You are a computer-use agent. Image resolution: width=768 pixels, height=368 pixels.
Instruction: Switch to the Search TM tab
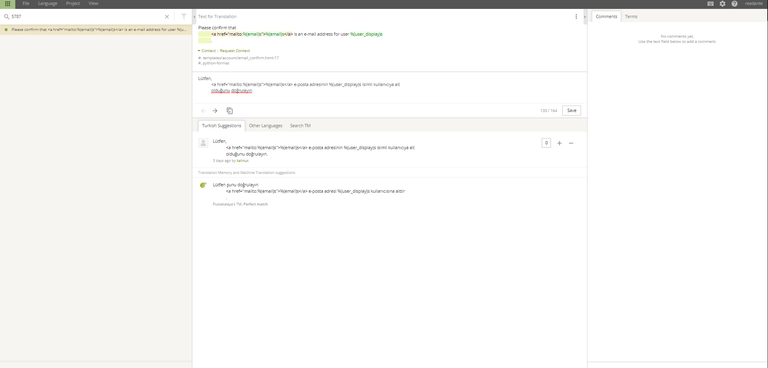tap(300, 126)
